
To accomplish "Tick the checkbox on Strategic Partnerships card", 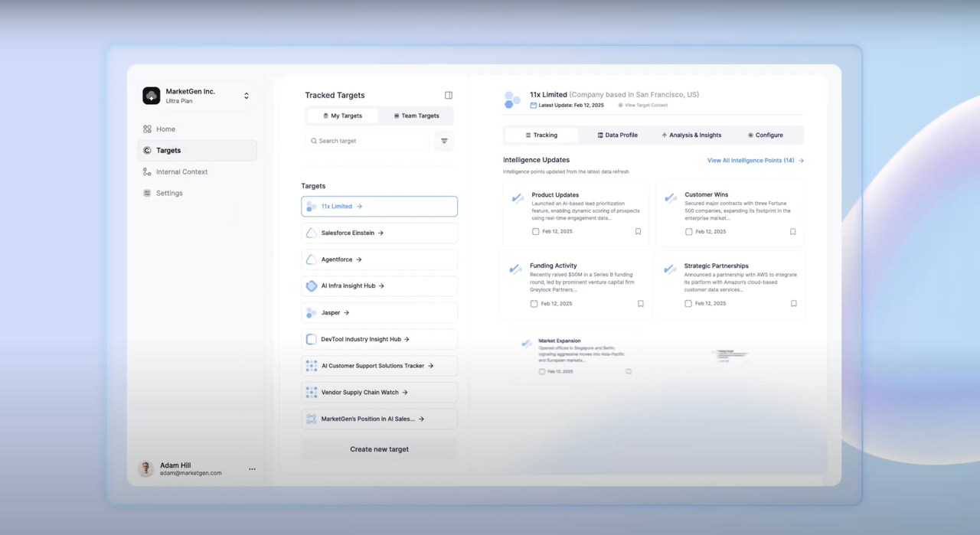I will 688,304.
